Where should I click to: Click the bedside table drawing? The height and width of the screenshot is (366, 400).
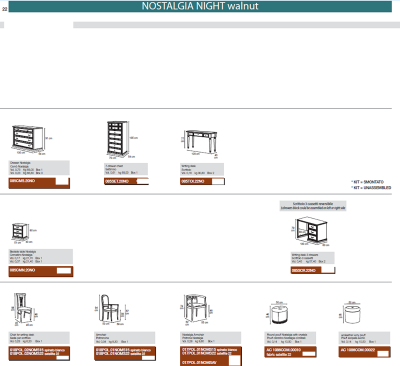pyautogui.click(x=23, y=232)
